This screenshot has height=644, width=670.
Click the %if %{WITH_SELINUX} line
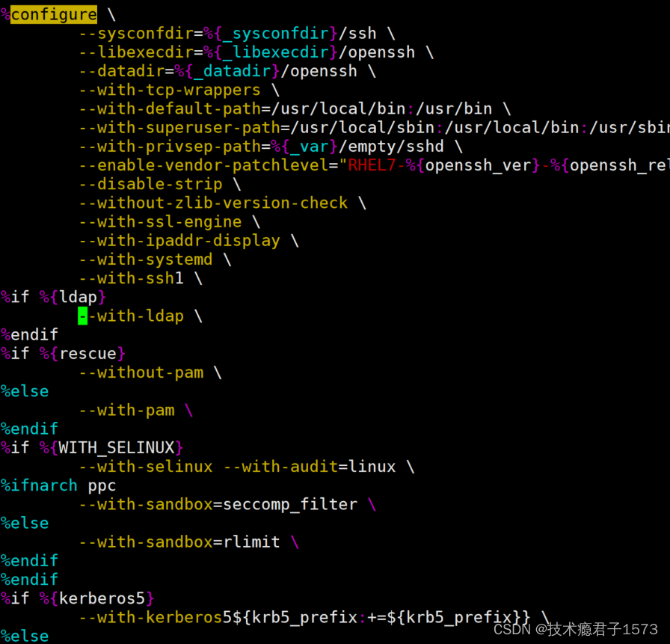(x=92, y=447)
